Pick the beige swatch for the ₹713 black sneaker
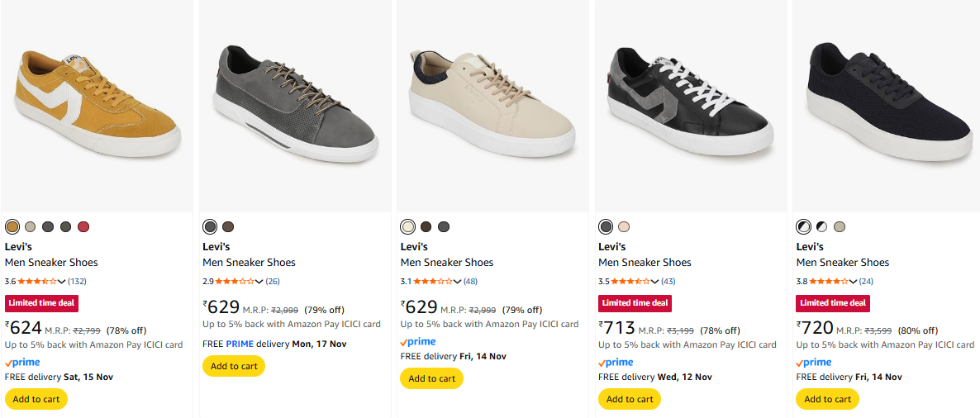 tap(624, 226)
